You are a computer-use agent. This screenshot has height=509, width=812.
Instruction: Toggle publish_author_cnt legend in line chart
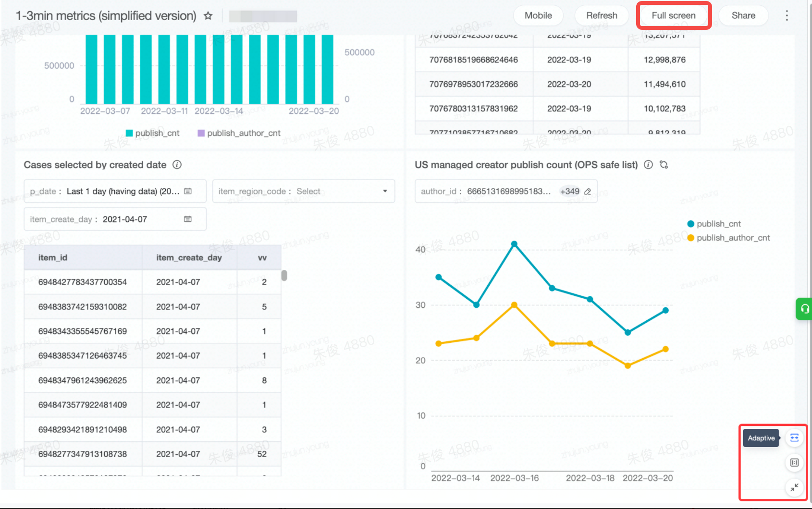(729, 238)
